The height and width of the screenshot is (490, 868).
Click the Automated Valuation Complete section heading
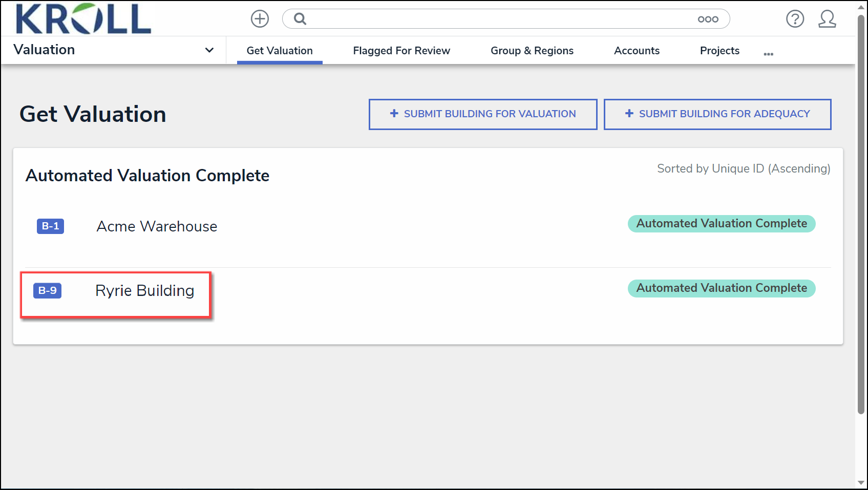click(x=147, y=176)
